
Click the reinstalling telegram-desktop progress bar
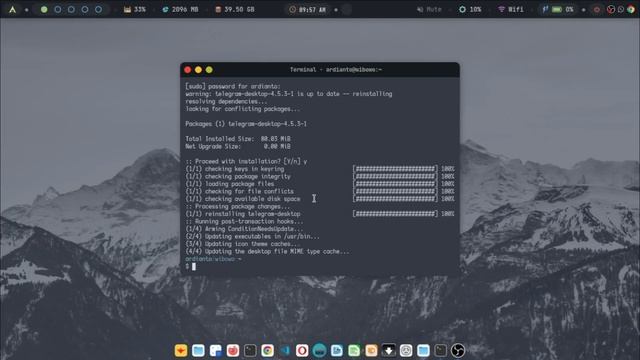(x=395, y=213)
